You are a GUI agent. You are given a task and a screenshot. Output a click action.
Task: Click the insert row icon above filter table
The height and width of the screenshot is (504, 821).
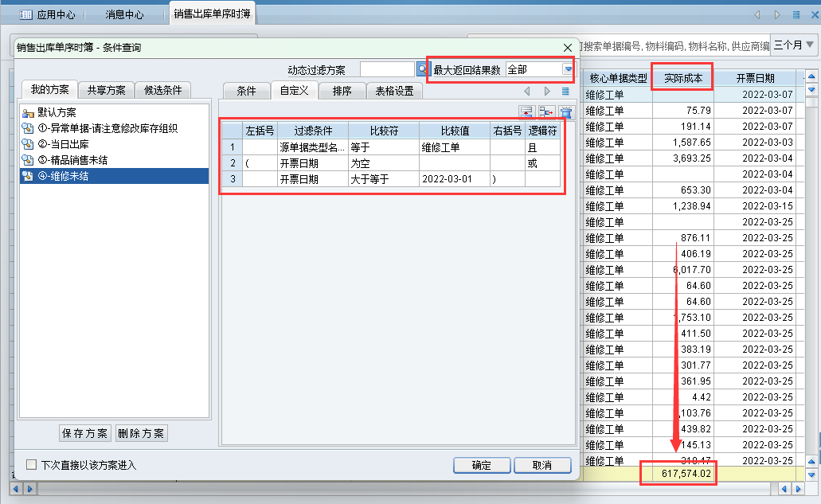click(526, 112)
